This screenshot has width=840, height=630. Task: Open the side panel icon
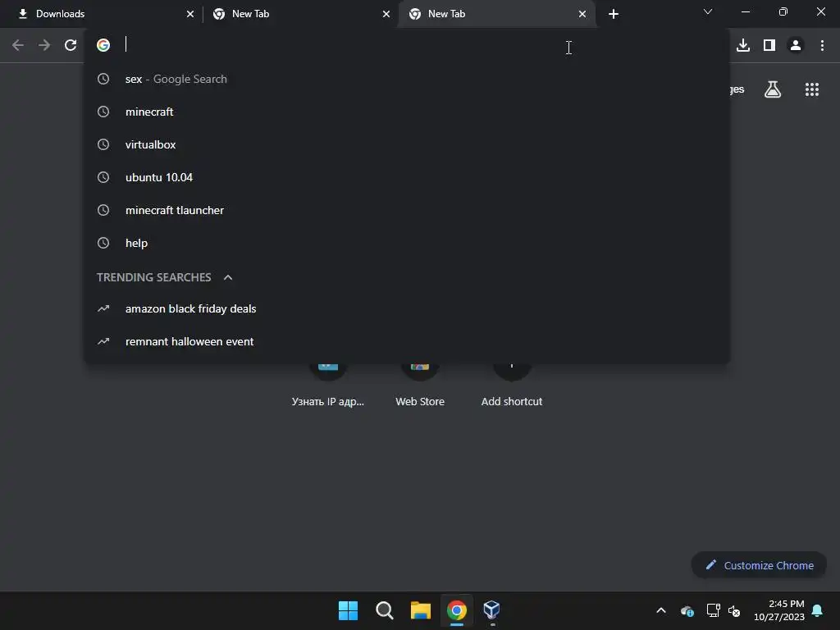(769, 46)
